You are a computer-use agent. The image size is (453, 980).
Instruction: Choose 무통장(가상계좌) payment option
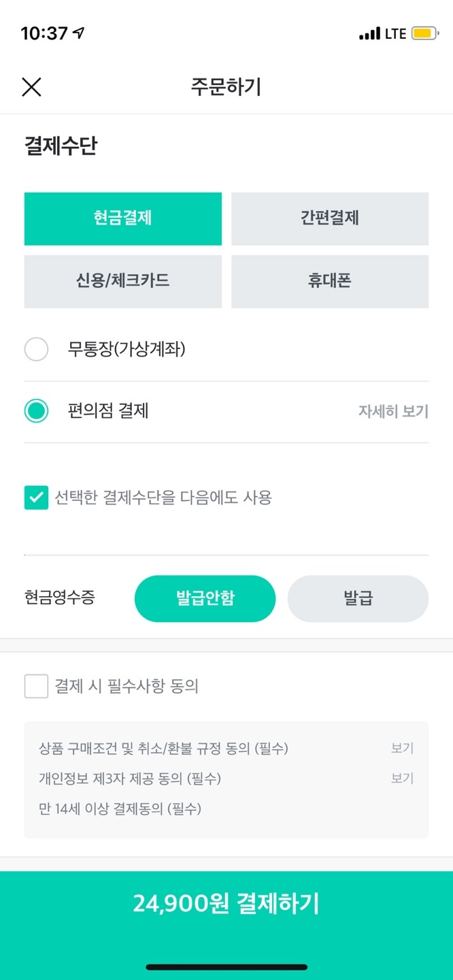pyautogui.click(x=37, y=348)
